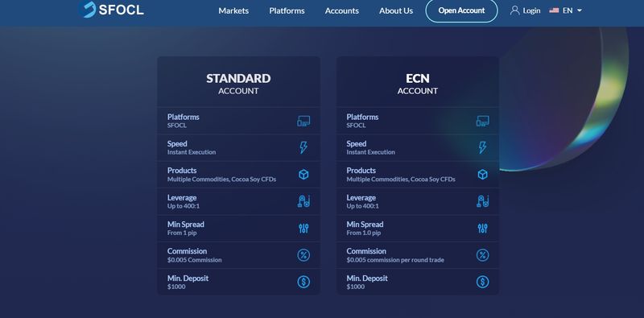
Task: Click 'From 1.0 pip' spread text
Action: coord(364,233)
